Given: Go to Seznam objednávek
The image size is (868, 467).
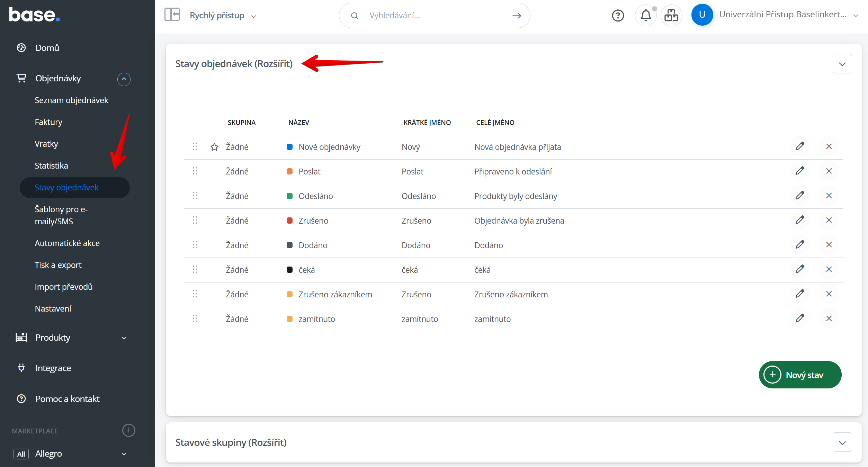Looking at the screenshot, I should (x=71, y=100).
